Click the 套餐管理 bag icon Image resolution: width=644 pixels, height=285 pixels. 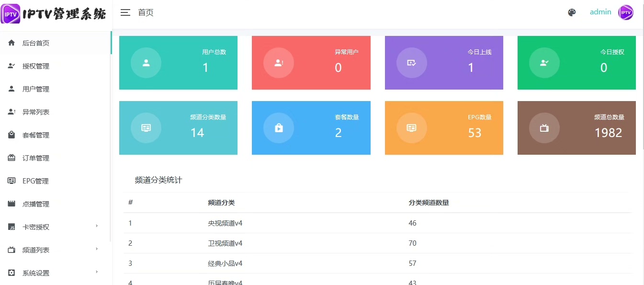[12, 135]
